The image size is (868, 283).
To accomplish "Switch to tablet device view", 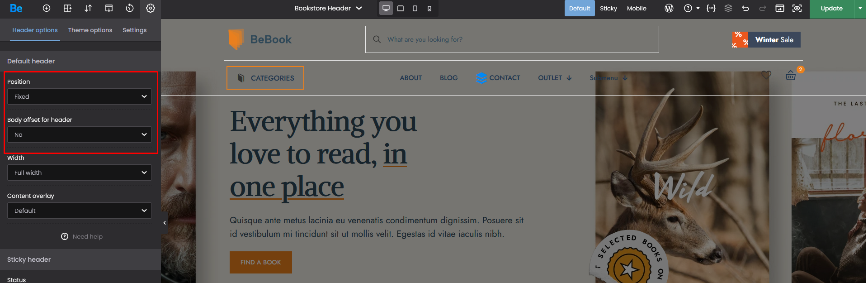I will point(415,8).
